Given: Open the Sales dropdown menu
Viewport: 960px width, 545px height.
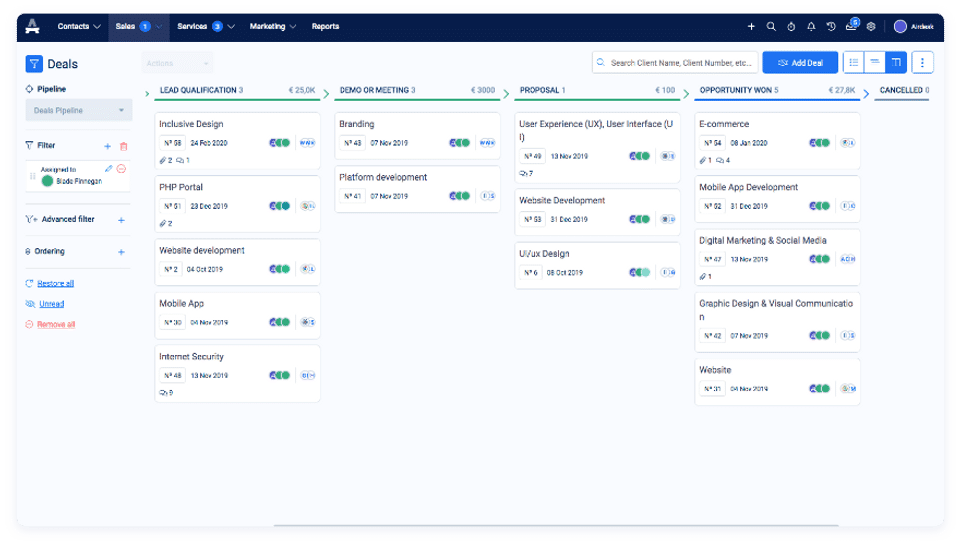Looking at the screenshot, I should pyautogui.click(x=138, y=26).
